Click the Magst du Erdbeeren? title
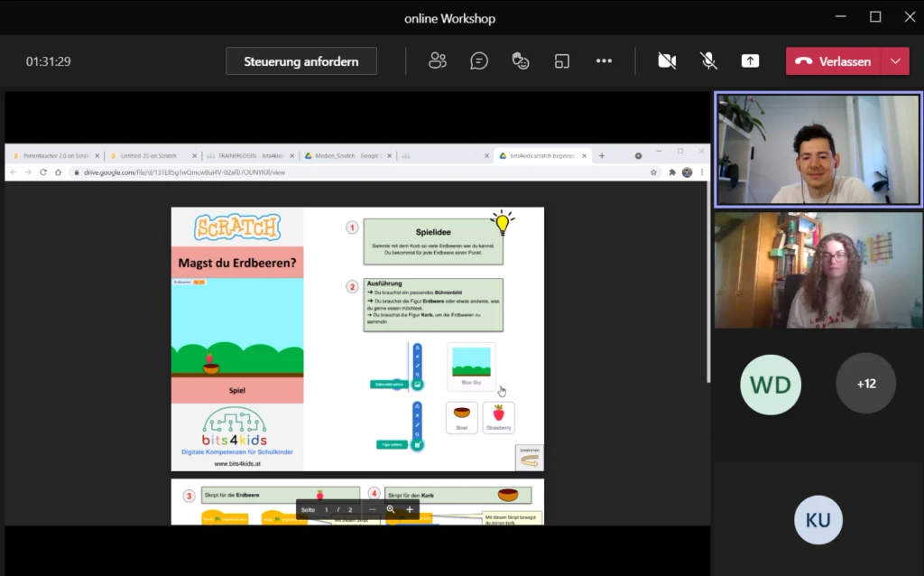The height and width of the screenshot is (576, 924). point(237,263)
